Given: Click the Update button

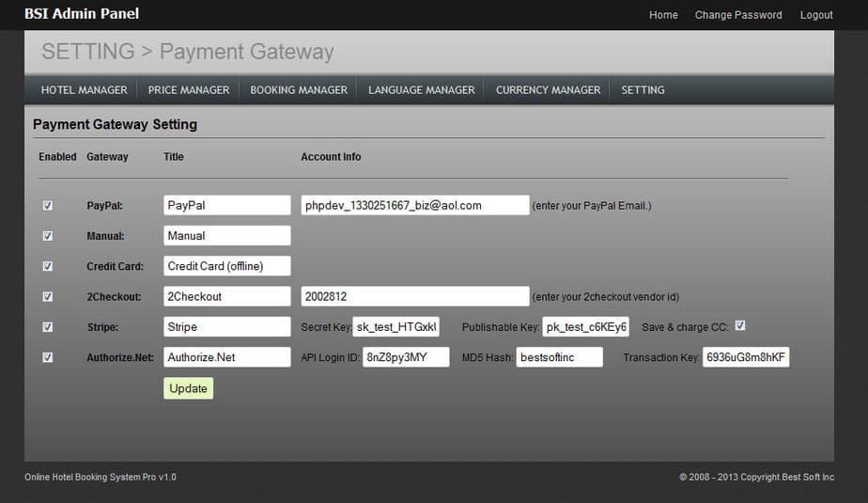Looking at the screenshot, I should [x=188, y=388].
